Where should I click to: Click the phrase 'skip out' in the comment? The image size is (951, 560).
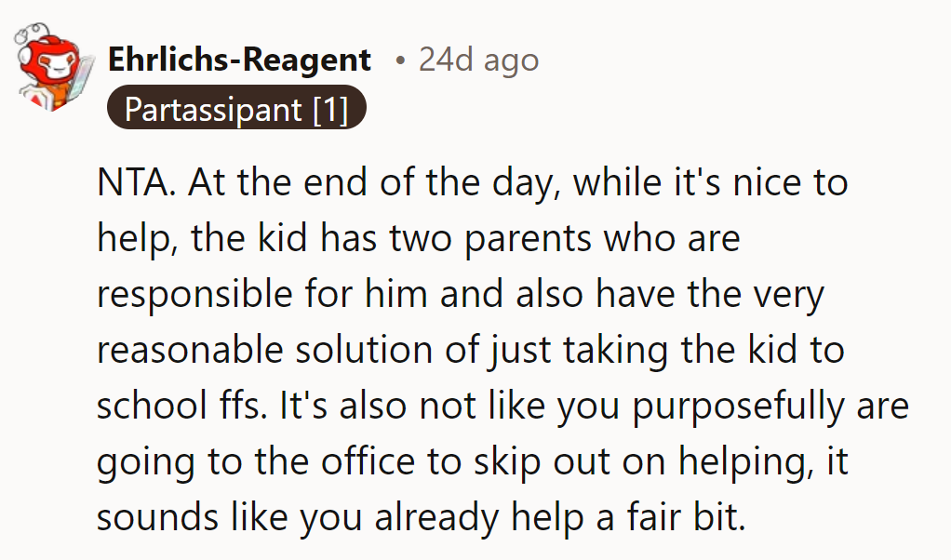click(x=541, y=463)
